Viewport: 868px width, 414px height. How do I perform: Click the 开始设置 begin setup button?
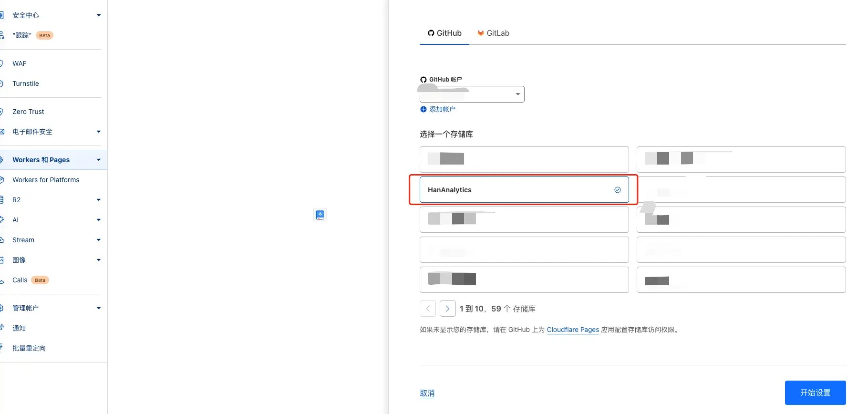point(815,393)
